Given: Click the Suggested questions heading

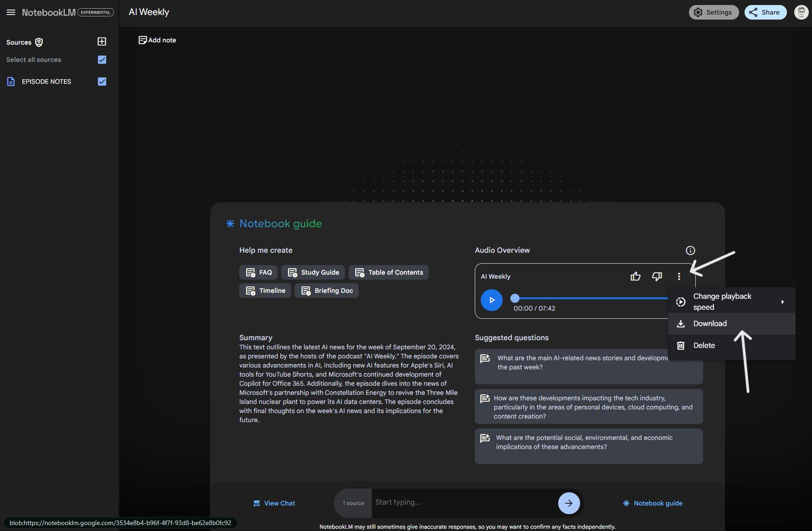Looking at the screenshot, I should pos(512,337).
